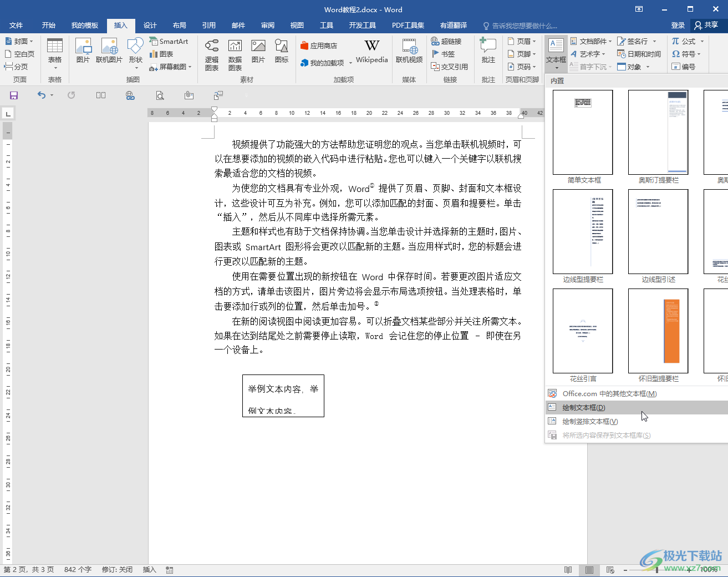
Task: Open the 符号 symbol menu
Action: (686, 54)
